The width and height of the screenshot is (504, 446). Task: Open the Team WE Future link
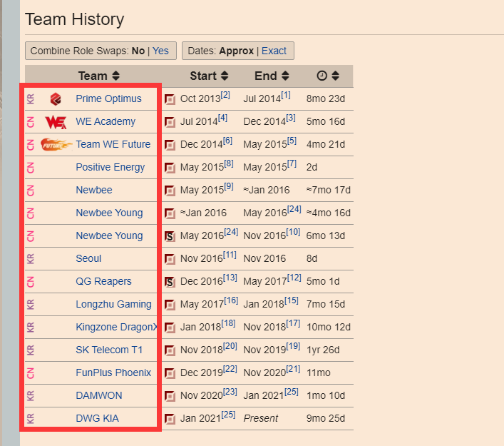click(113, 144)
